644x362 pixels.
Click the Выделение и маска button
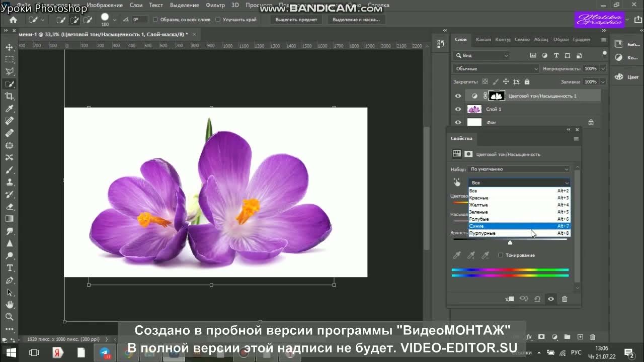pos(356,20)
